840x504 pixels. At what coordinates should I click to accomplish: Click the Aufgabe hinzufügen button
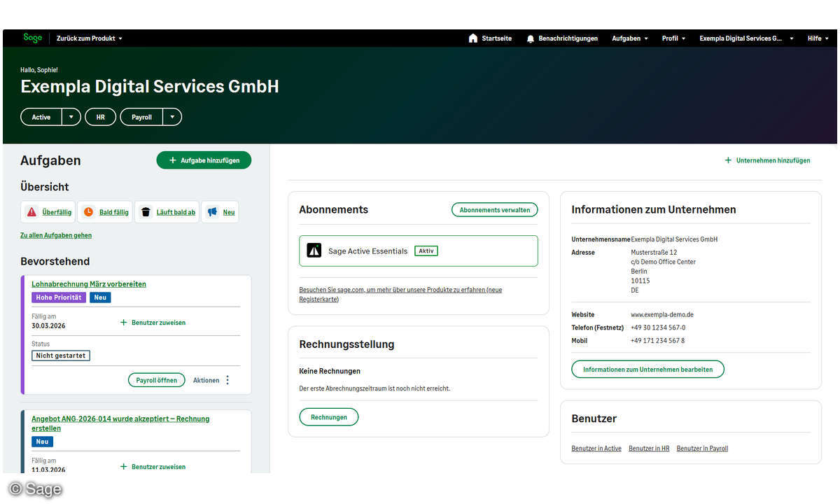tap(204, 160)
